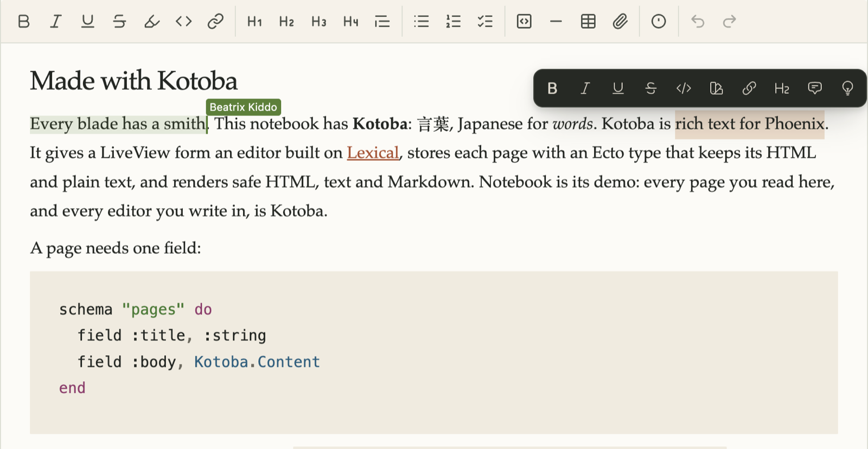Redo the last change
Screen dimensions: 868x449
point(730,22)
